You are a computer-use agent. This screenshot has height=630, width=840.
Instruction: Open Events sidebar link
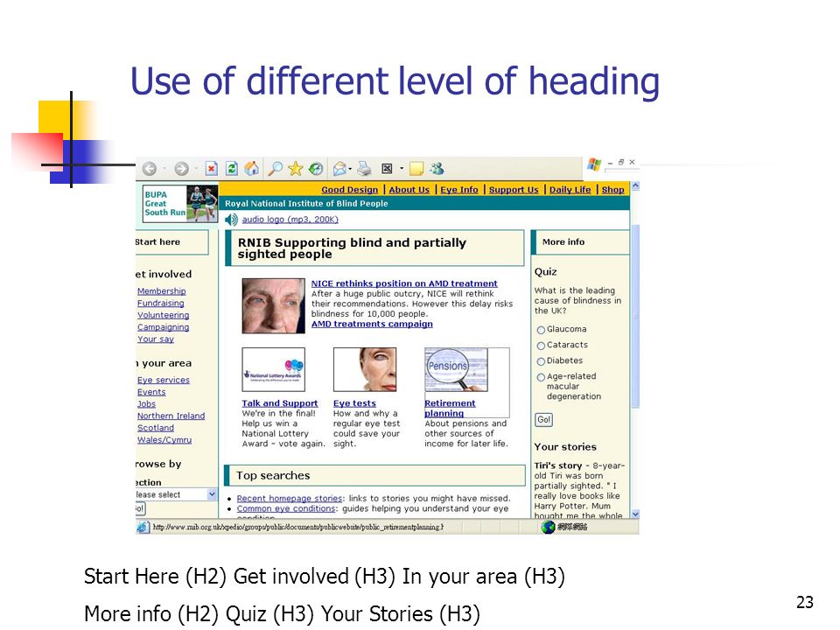point(151,392)
